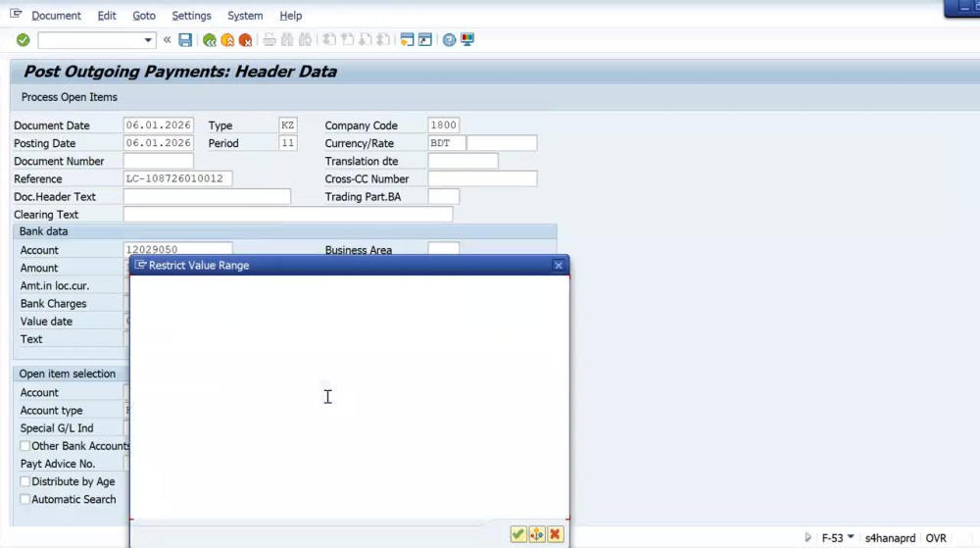Click the Multiple Selection icon in dialog
The width and height of the screenshot is (980, 548).
pyautogui.click(x=537, y=534)
